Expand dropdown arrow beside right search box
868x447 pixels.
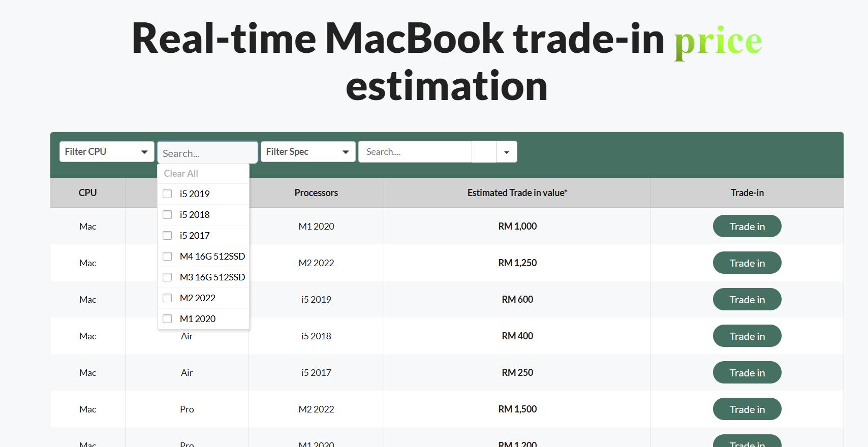tap(507, 152)
